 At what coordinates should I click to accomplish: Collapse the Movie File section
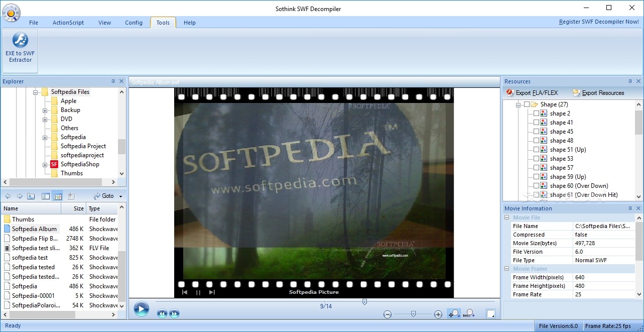click(x=507, y=217)
